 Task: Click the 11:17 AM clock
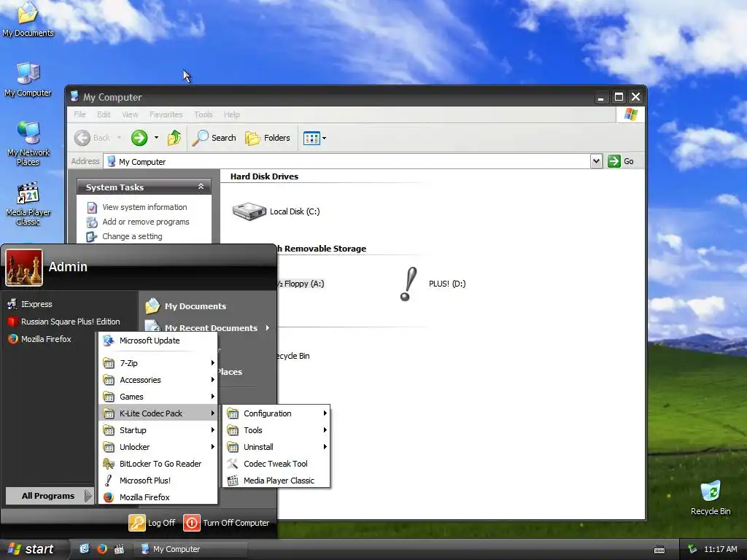pyautogui.click(x=720, y=549)
